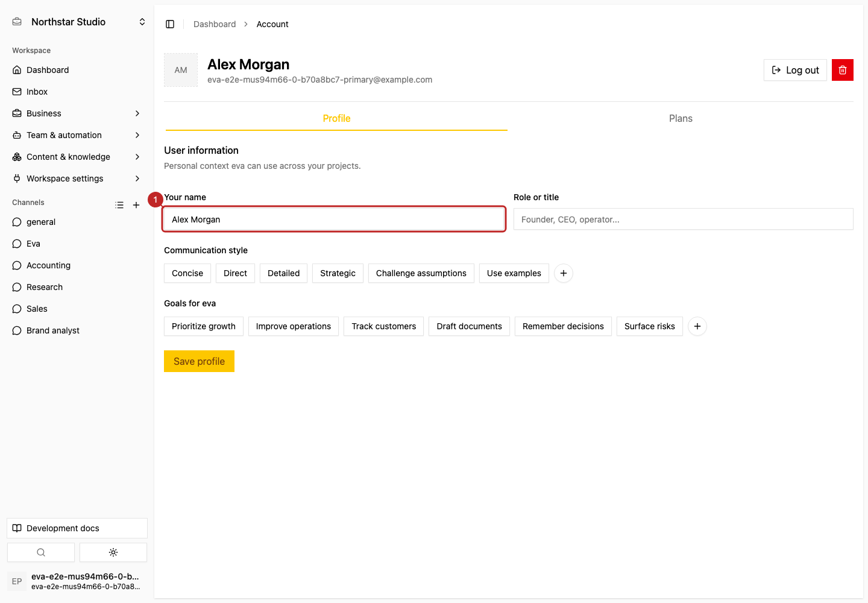This screenshot has height=603, width=868.
Task: Open the channels list view icon
Action: pos(119,205)
